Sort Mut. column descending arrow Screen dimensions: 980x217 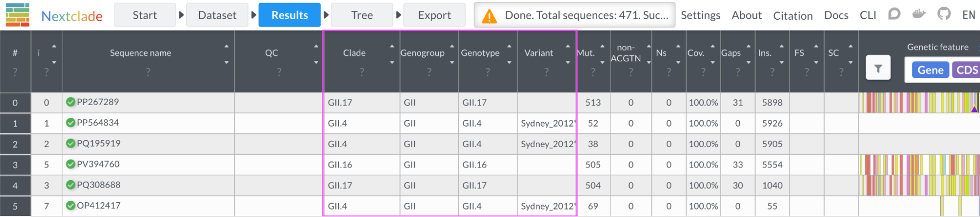point(603,62)
